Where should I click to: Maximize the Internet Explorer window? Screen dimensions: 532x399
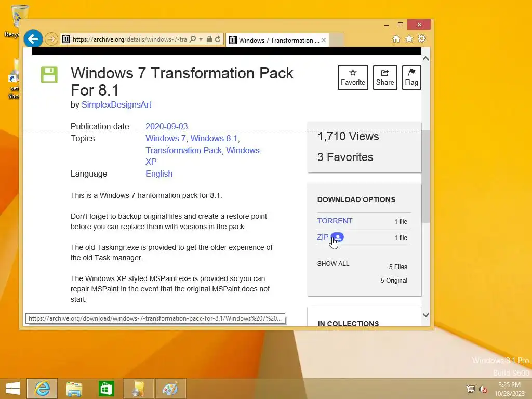pyautogui.click(x=401, y=25)
